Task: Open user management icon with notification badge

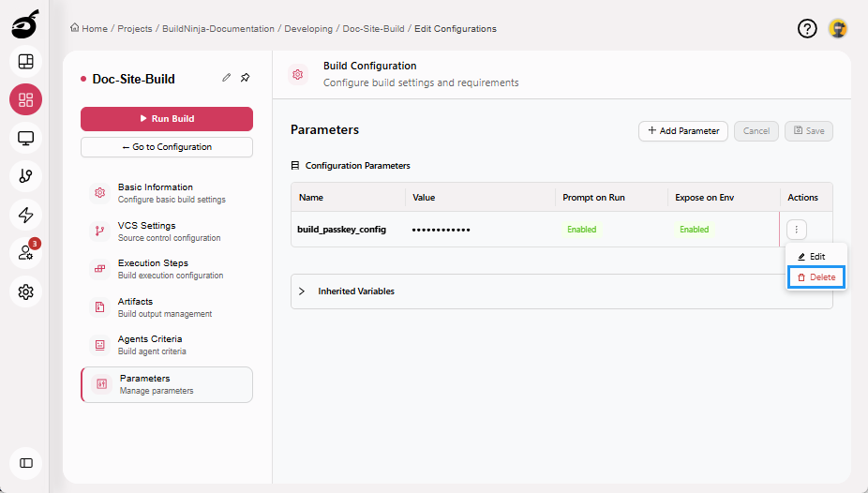Action: [25, 253]
